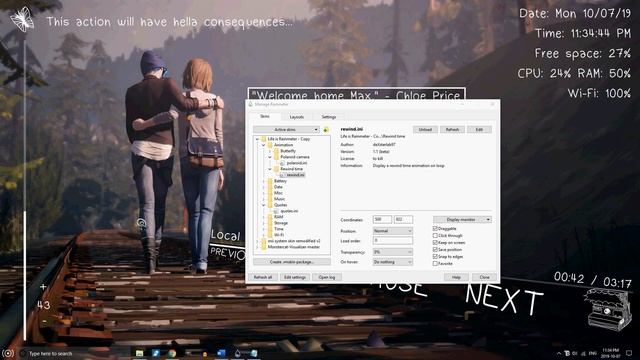The height and width of the screenshot is (360, 640).
Task: Open the Start menu spiral button
Action: click(7, 353)
